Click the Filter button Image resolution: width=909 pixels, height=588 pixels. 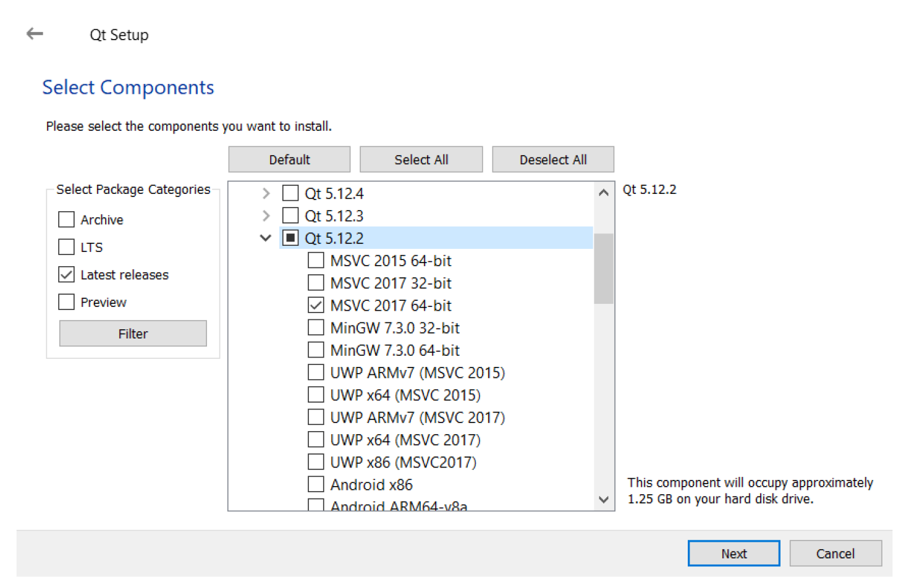[133, 334]
